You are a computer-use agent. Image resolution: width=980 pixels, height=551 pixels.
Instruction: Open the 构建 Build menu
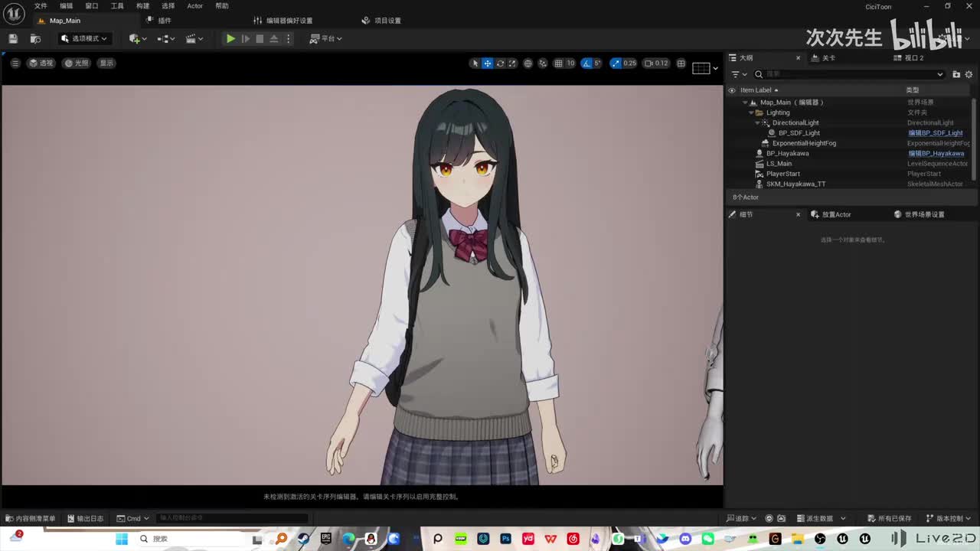click(x=143, y=6)
